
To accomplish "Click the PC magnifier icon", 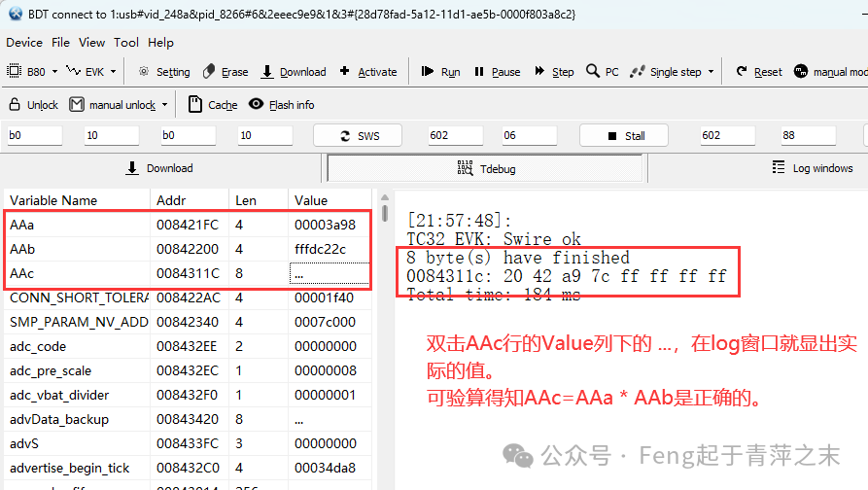I will click(x=592, y=71).
